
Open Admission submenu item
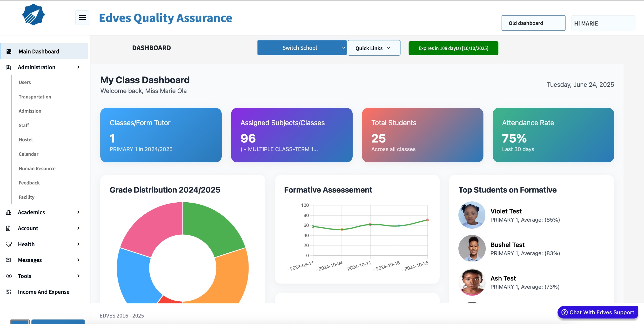coord(30,111)
